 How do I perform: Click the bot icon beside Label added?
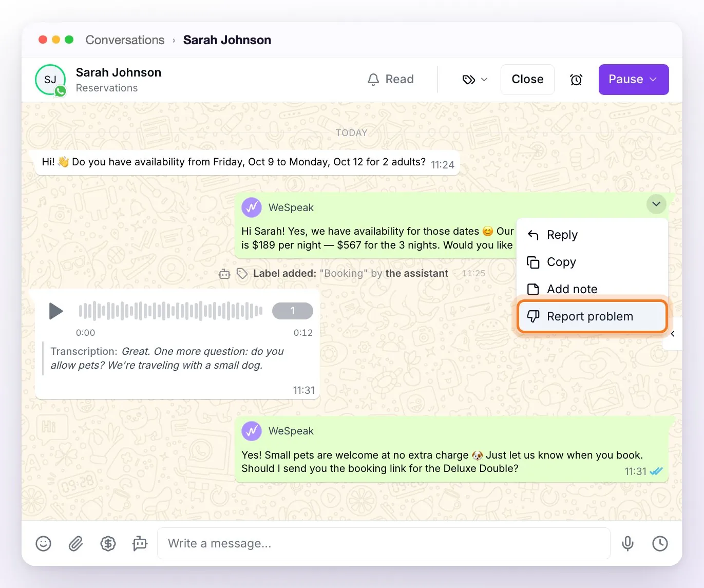coord(224,274)
